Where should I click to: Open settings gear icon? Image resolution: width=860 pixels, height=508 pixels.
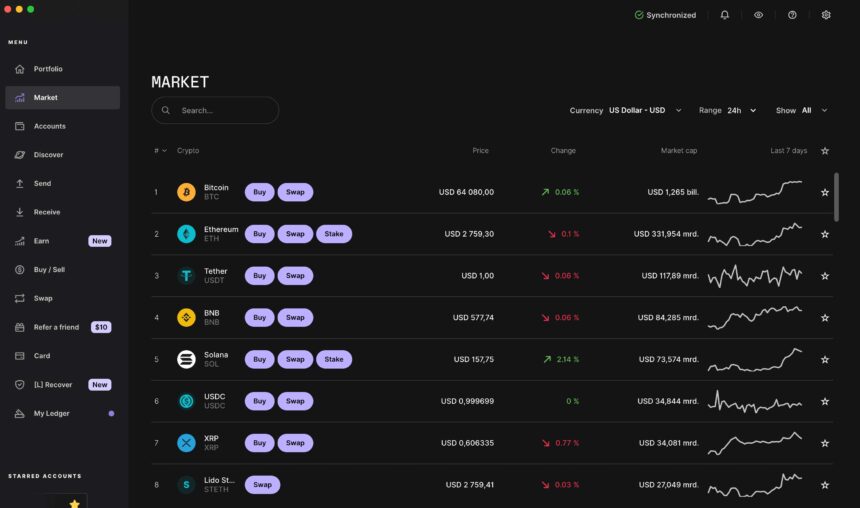point(826,15)
